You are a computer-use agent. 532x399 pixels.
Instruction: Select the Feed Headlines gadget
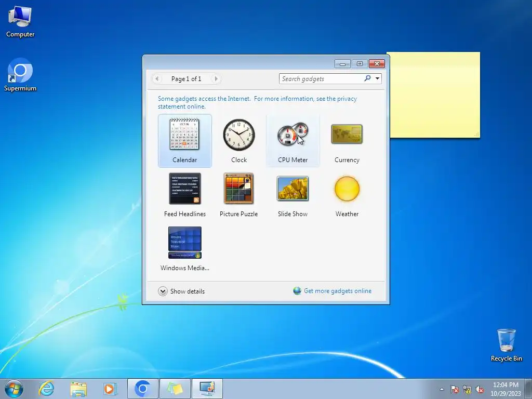click(x=184, y=195)
